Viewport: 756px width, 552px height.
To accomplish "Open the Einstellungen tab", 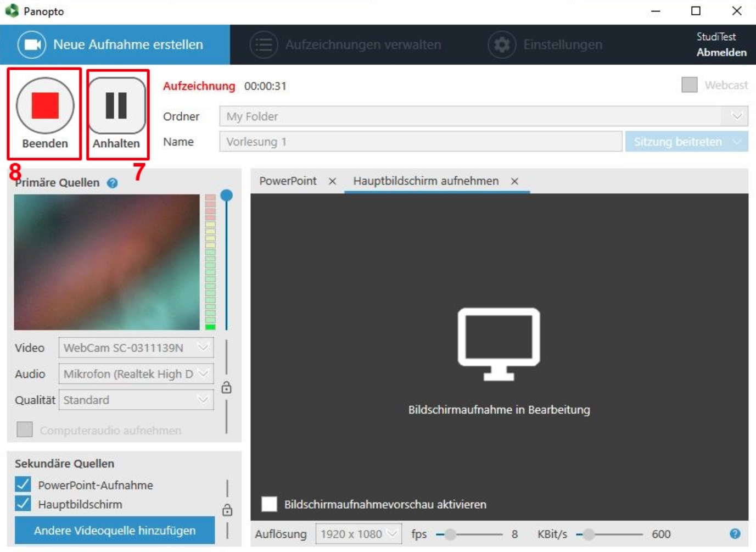I will 545,44.
